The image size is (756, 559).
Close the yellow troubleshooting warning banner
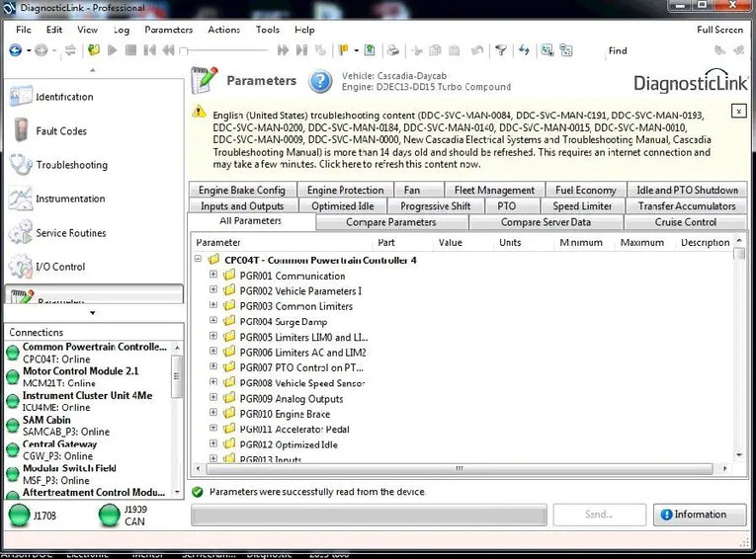point(738,112)
